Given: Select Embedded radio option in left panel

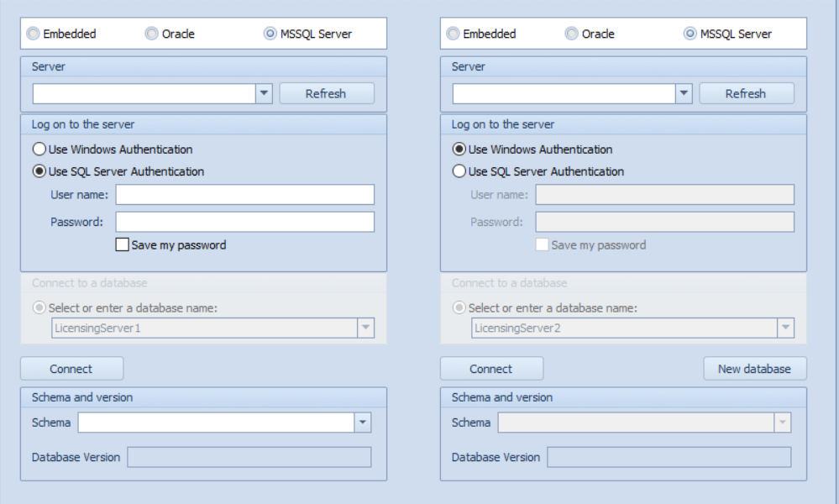Looking at the screenshot, I should 34,34.
